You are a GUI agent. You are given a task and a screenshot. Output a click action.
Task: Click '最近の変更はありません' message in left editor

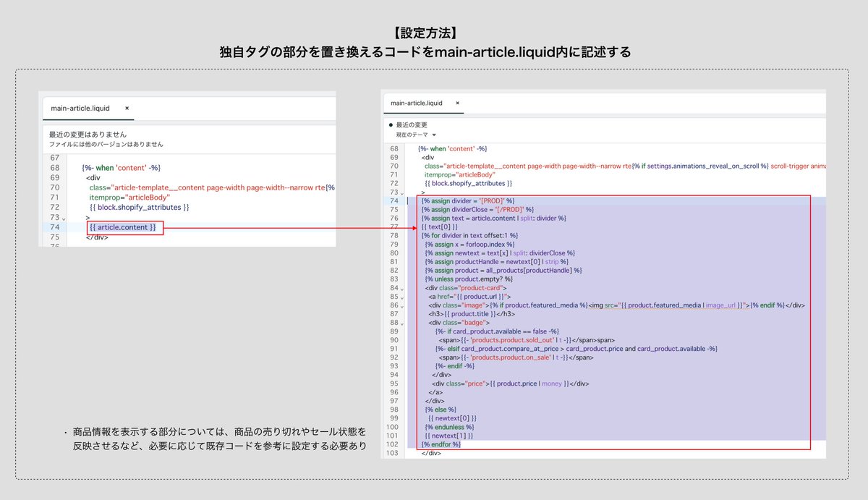click(88, 135)
